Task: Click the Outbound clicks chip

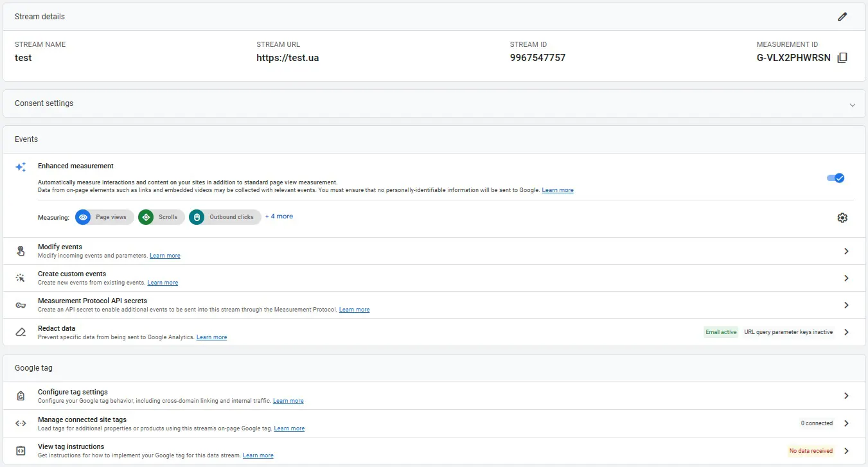Action: [x=225, y=217]
